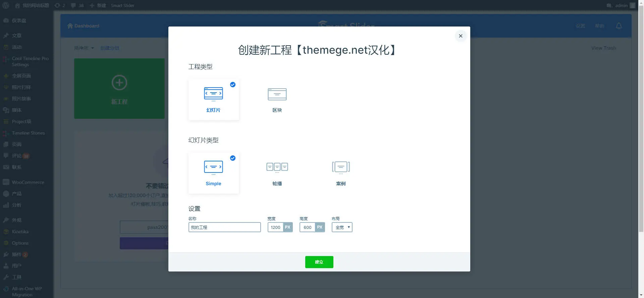Open comments bubble showing 38 in admin bar
The height and width of the screenshot is (298, 644).
click(77, 5)
